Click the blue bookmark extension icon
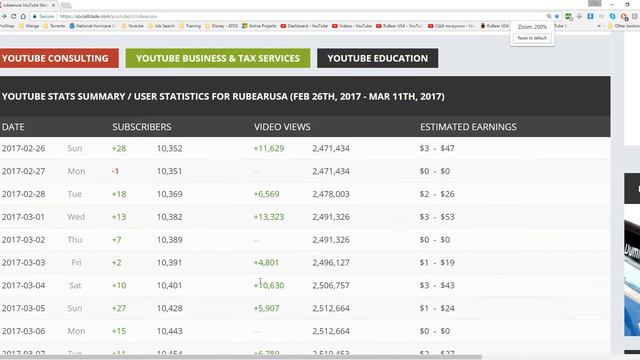Viewport: 640px width, 360px height. (x=590, y=16)
